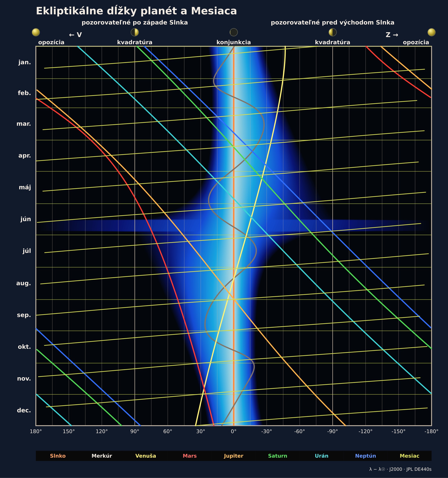Image resolution: width=448 pixels, height=478 pixels.
Task: Click the '30°' axis tick label
Action: 201,431
